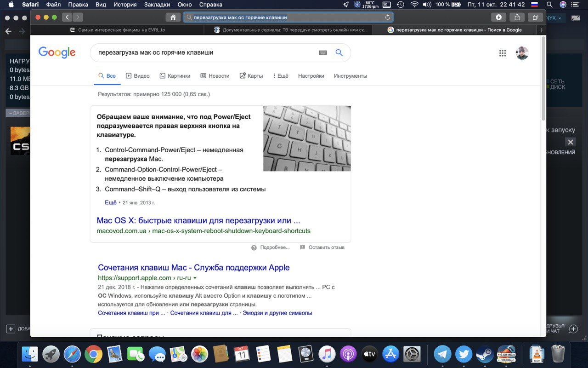
Task: Open Spotlight search in the menu bar
Action: (x=549, y=5)
